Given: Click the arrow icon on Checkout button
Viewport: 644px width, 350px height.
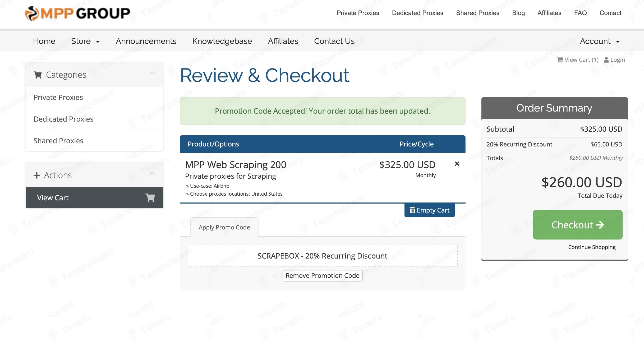Looking at the screenshot, I should coord(600,225).
